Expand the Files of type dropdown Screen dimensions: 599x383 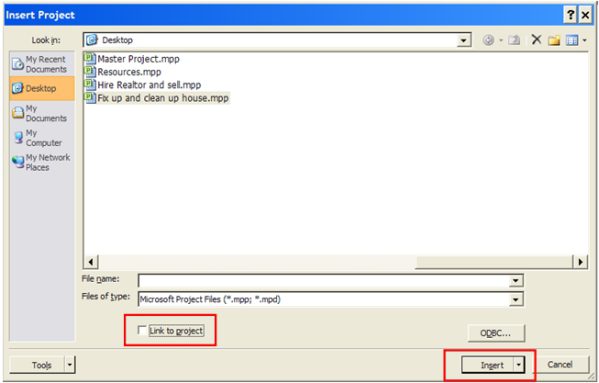point(516,299)
